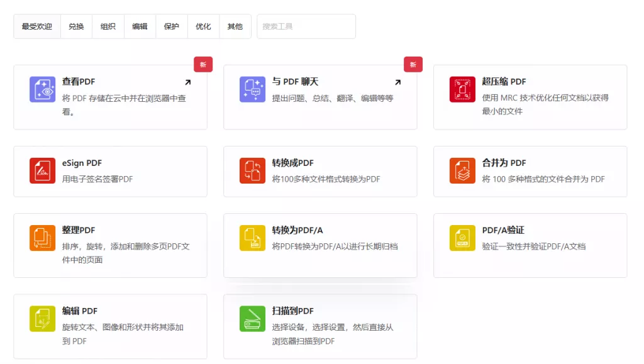
Task: Open the 超压缩 PDF compression tool icon
Action: click(462, 89)
